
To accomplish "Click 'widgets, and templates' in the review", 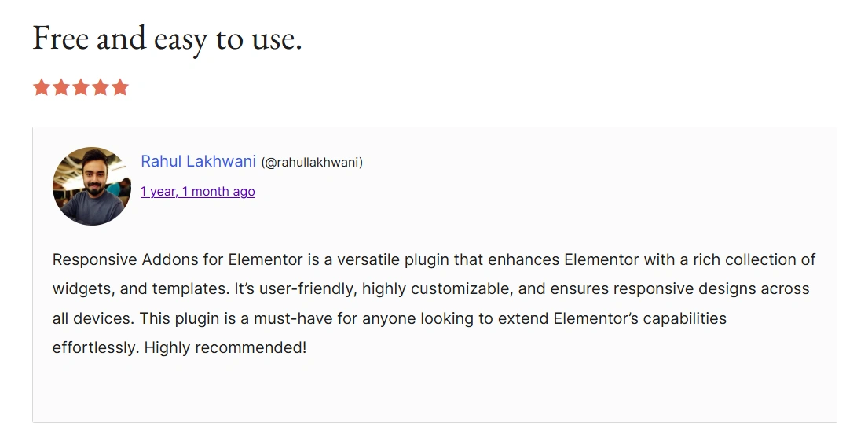I will [x=141, y=289].
